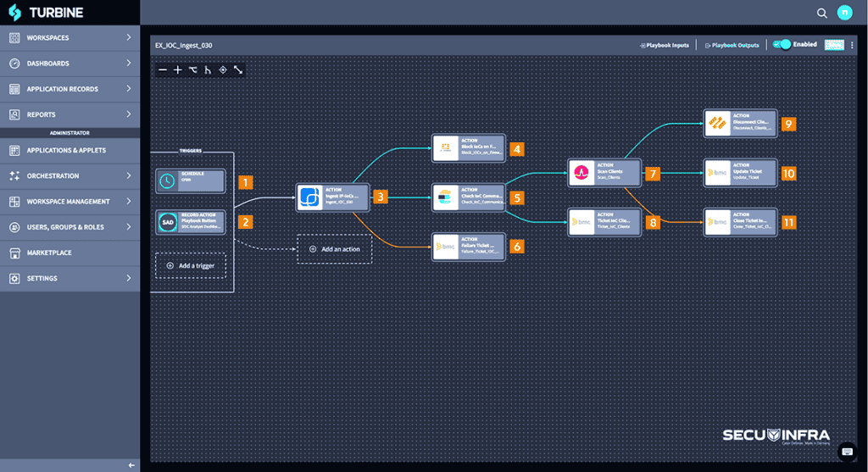
Task: Select the Scan Clients action node
Action: 604,173
